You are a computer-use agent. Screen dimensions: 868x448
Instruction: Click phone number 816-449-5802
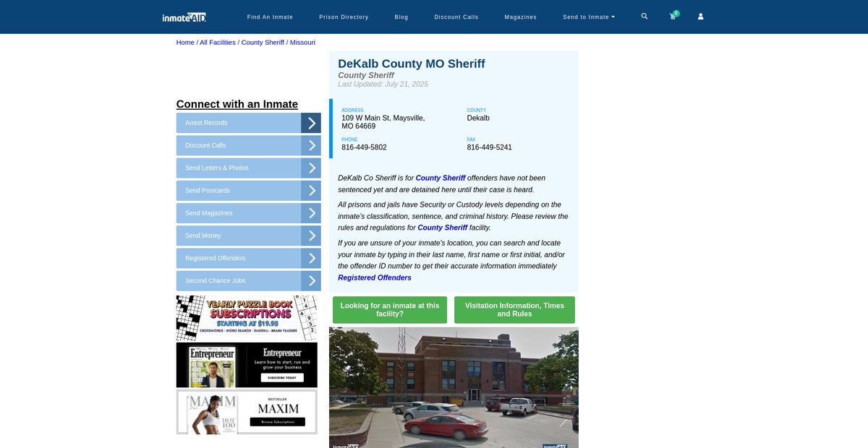pos(365,147)
